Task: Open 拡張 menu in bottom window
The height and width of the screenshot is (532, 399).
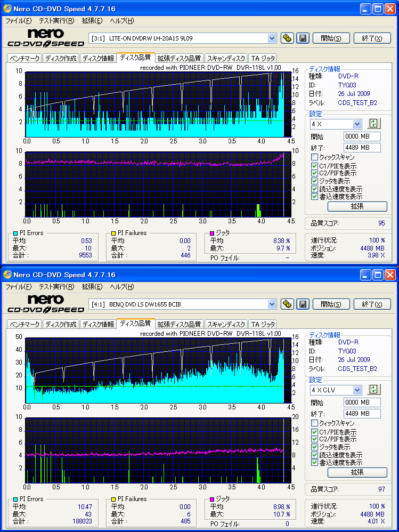Action: click(92, 287)
